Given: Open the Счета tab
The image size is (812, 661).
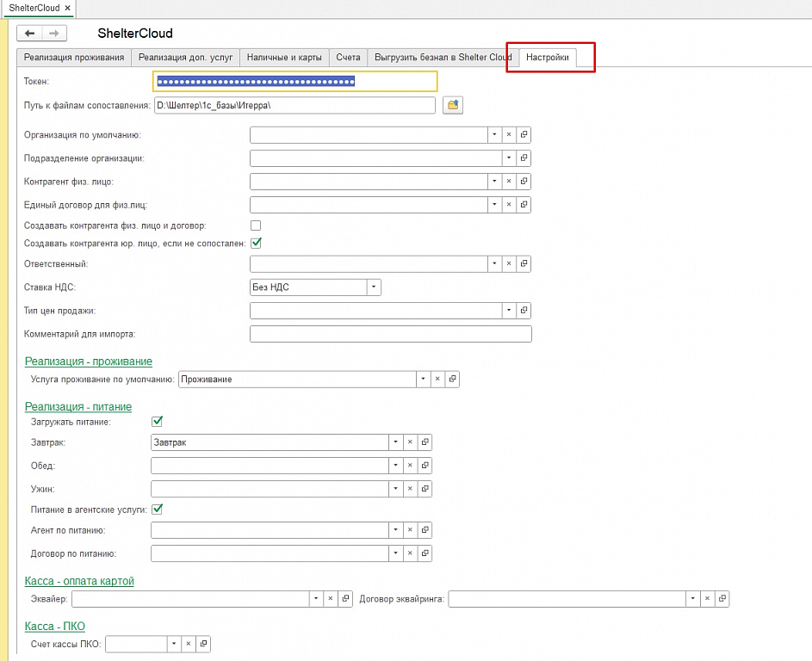Looking at the screenshot, I should pos(348,58).
